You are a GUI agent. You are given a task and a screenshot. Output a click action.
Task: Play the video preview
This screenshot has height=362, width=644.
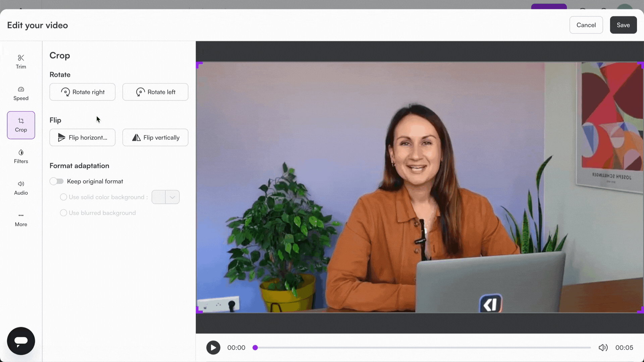click(213, 348)
